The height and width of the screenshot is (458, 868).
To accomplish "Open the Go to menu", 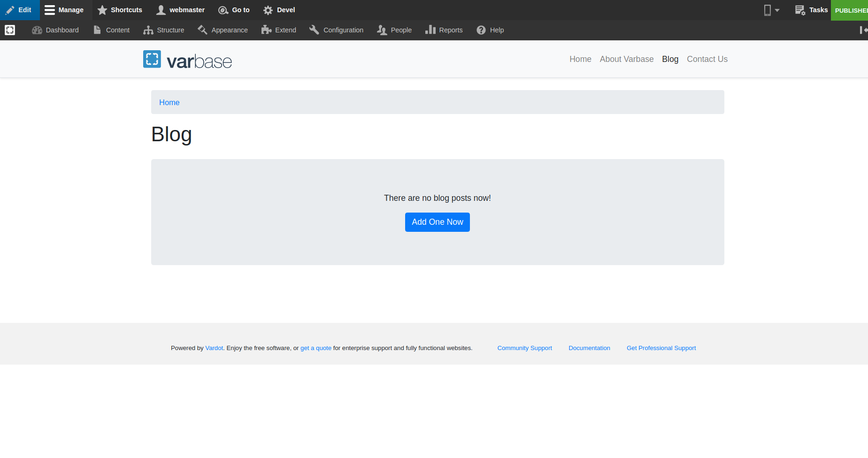I will pos(234,10).
